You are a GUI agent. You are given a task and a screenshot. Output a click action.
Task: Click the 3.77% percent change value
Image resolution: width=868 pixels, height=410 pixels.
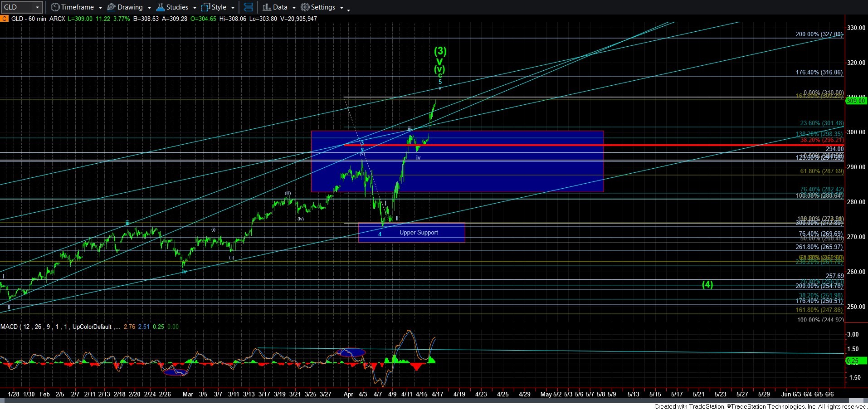(121, 19)
